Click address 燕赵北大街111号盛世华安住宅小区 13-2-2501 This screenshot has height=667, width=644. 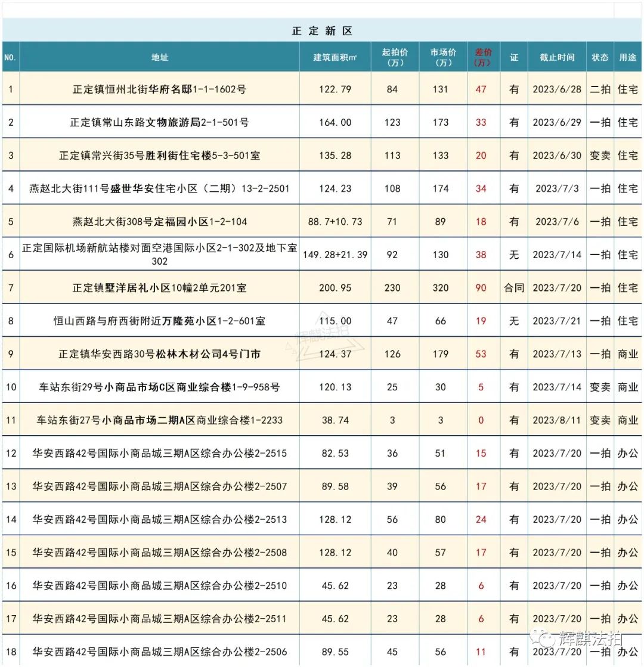coord(159,188)
